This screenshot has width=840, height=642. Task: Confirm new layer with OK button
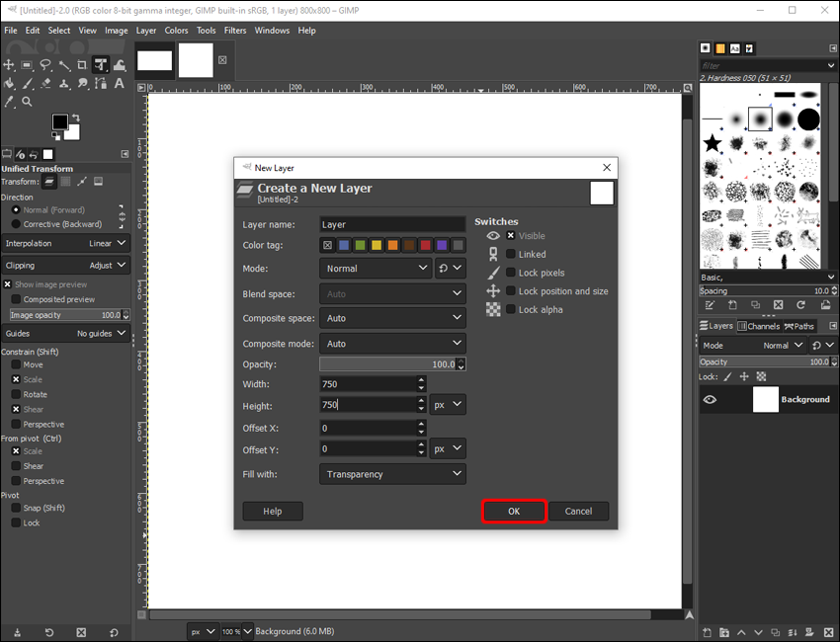[514, 512]
